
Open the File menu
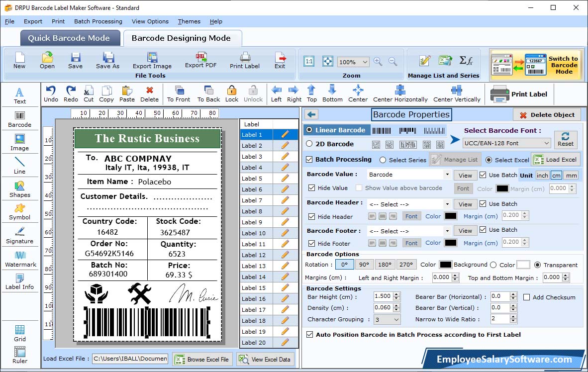tap(9, 21)
